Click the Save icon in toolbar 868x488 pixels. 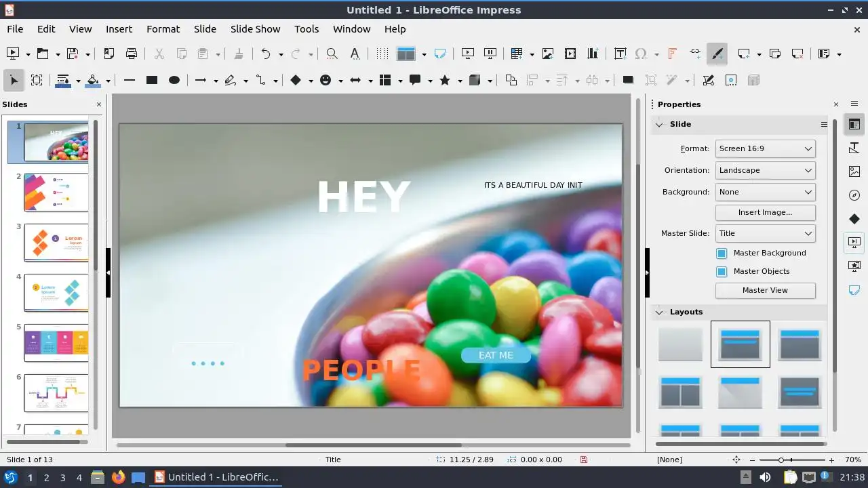pos(73,54)
